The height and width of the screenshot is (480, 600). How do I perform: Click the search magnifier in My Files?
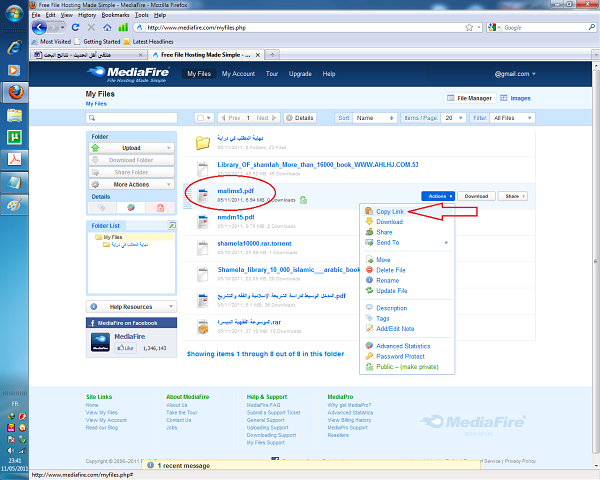[x=92, y=118]
